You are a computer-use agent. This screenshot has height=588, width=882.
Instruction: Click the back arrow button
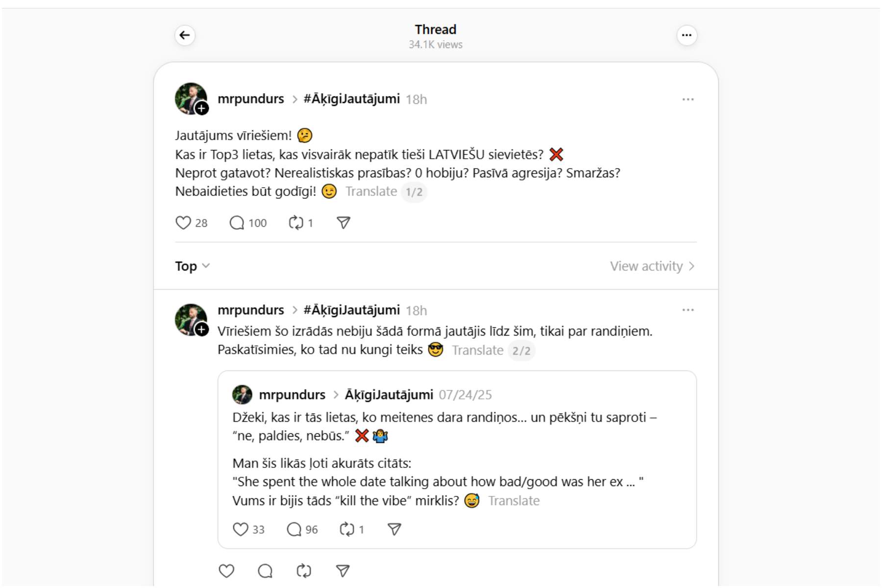click(x=185, y=35)
